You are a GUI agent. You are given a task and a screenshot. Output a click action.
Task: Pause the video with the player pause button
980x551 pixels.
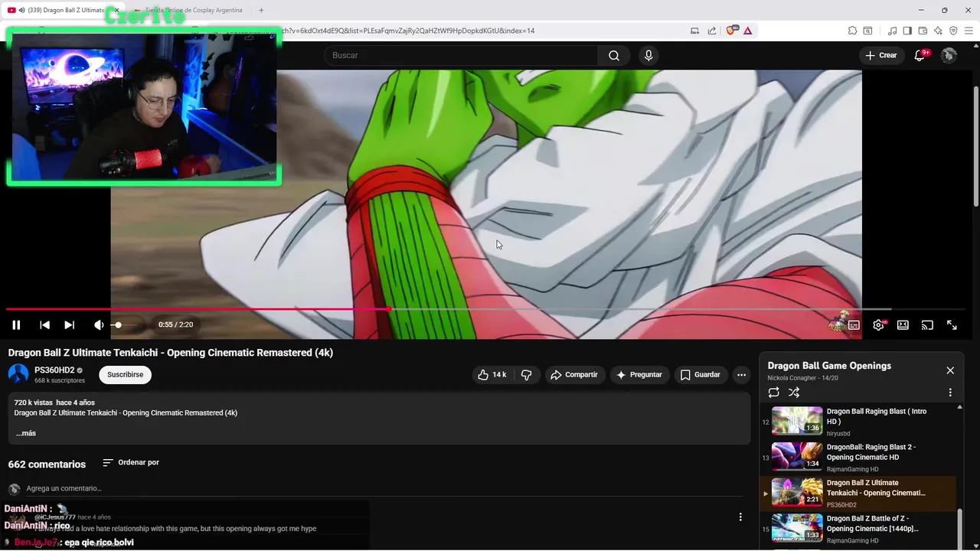16,325
